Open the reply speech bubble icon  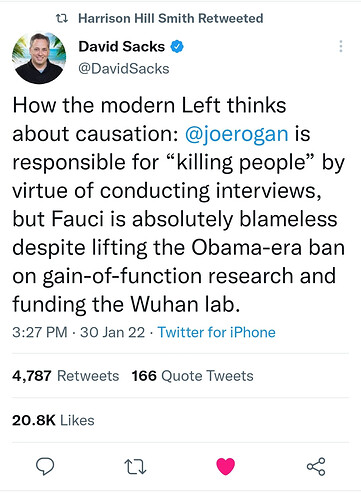click(x=45, y=466)
